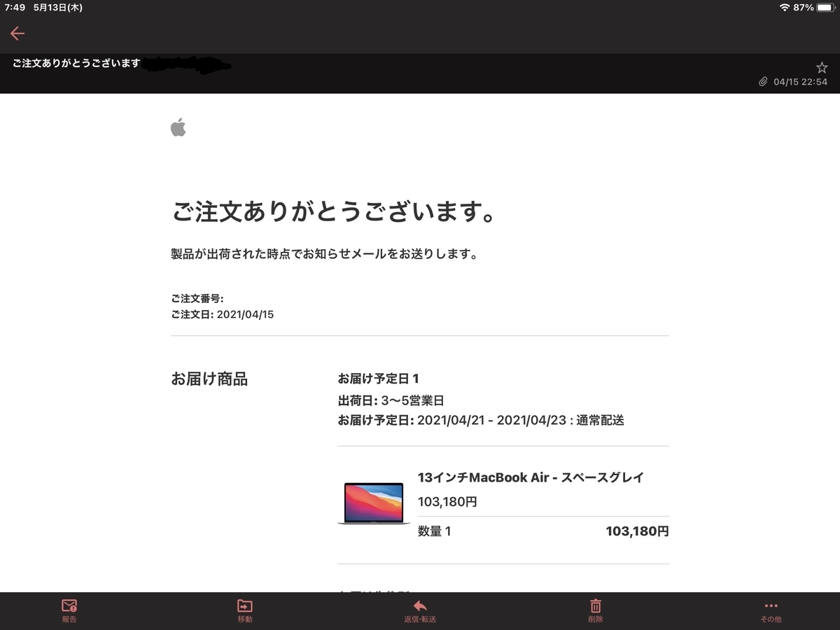Report email with 報告 button
This screenshot has height=630, width=840.
[x=69, y=610]
